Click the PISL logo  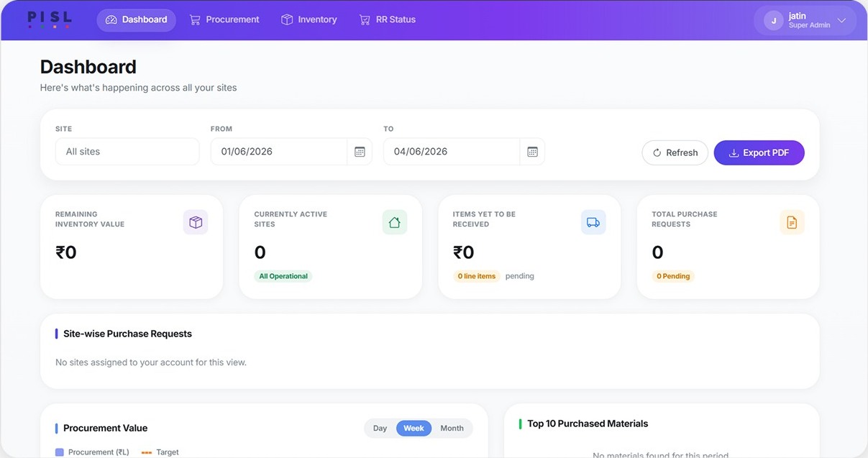(x=50, y=19)
